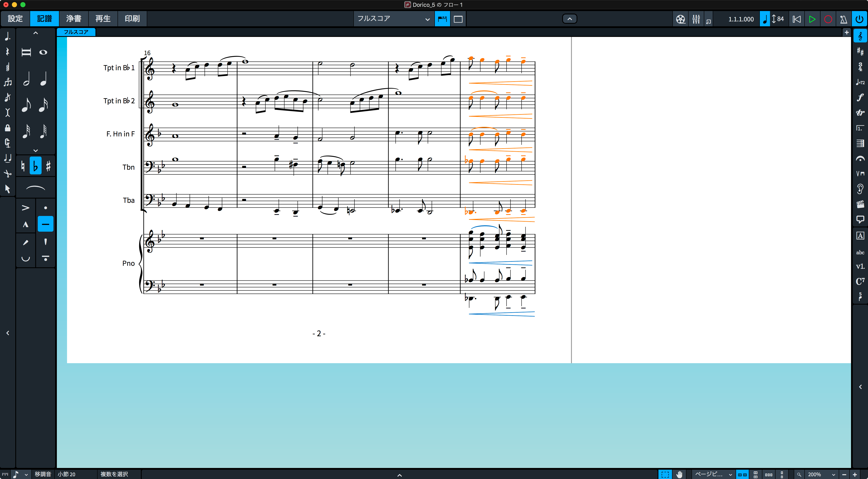Select the hand tool in status bar
This screenshot has width=868, height=479.
point(679,474)
